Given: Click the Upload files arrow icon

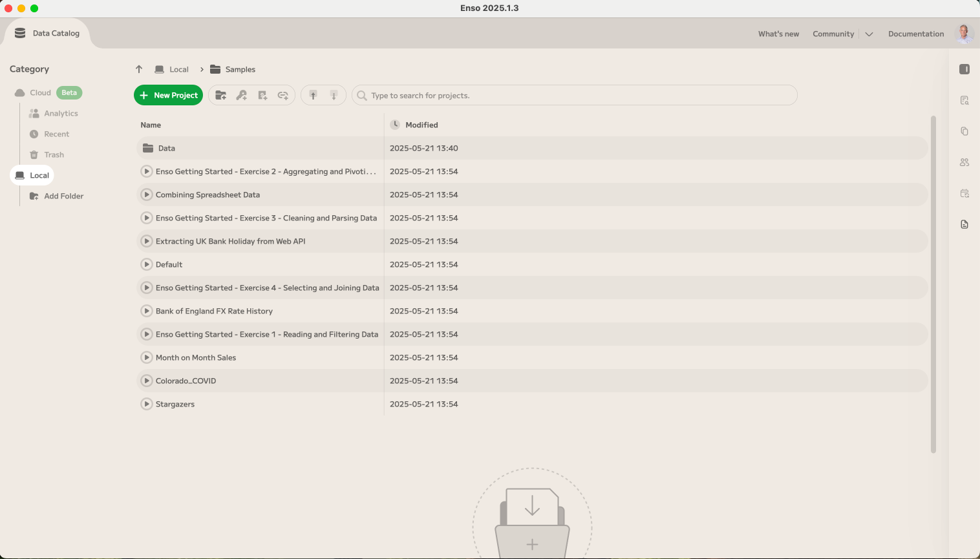Looking at the screenshot, I should [313, 96].
